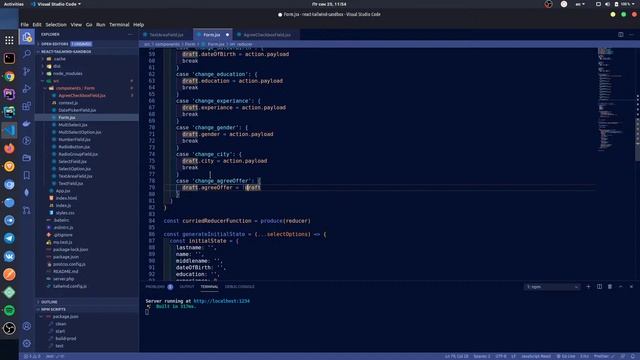Open the localhost:1234 link in terminal
Screen dimensions: 640x360
point(222,301)
